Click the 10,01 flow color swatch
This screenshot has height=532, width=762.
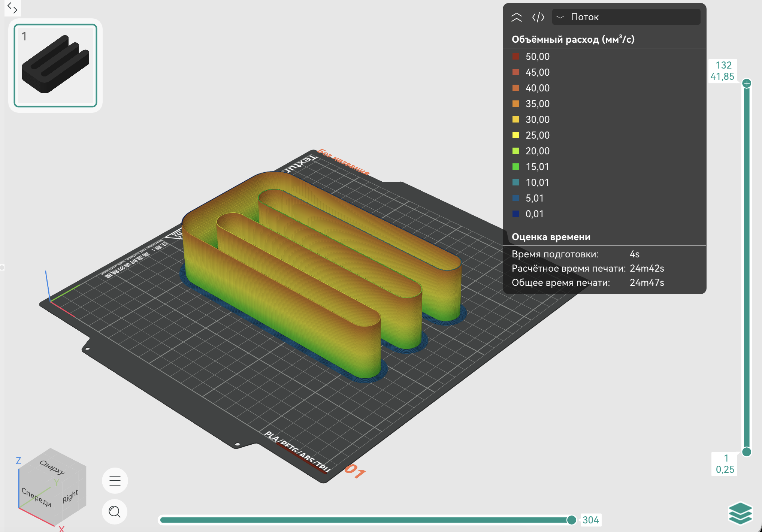(x=516, y=182)
